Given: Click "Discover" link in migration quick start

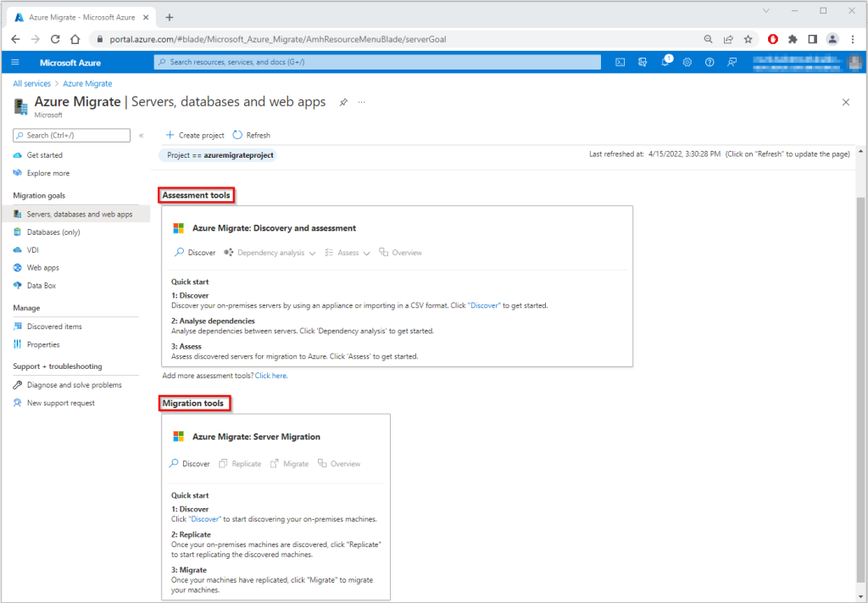Looking at the screenshot, I should pos(205,519).
